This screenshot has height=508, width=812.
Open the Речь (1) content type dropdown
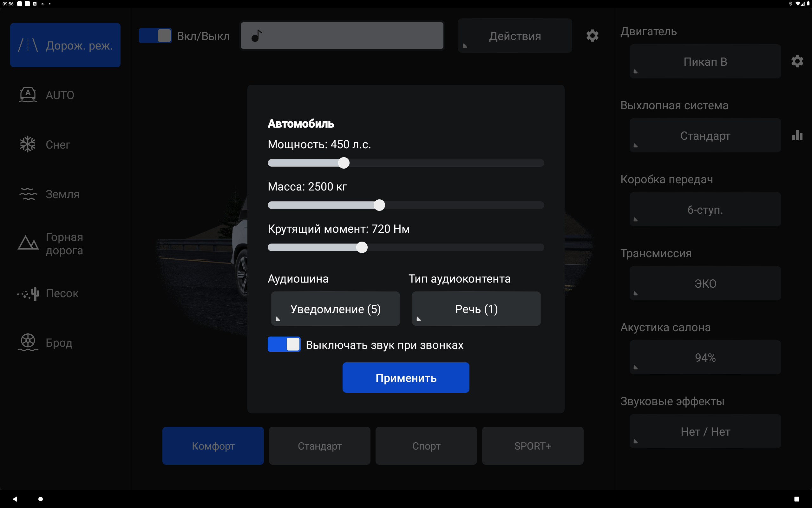pyautogui.click(x=476, y=308)
